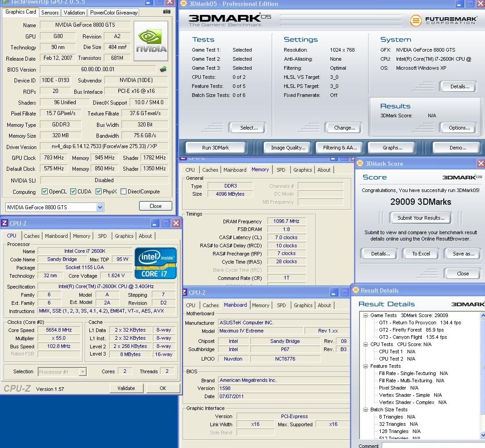This screenshot has height=448, width=485.
Task: Collapse the Batch Size Tests tree node
Action: click(x=365, y=409)
